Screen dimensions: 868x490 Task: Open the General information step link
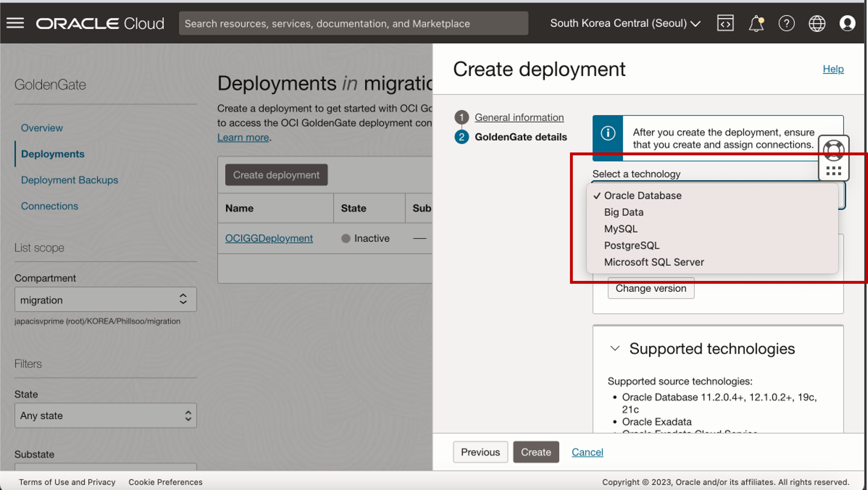[519, 117]
